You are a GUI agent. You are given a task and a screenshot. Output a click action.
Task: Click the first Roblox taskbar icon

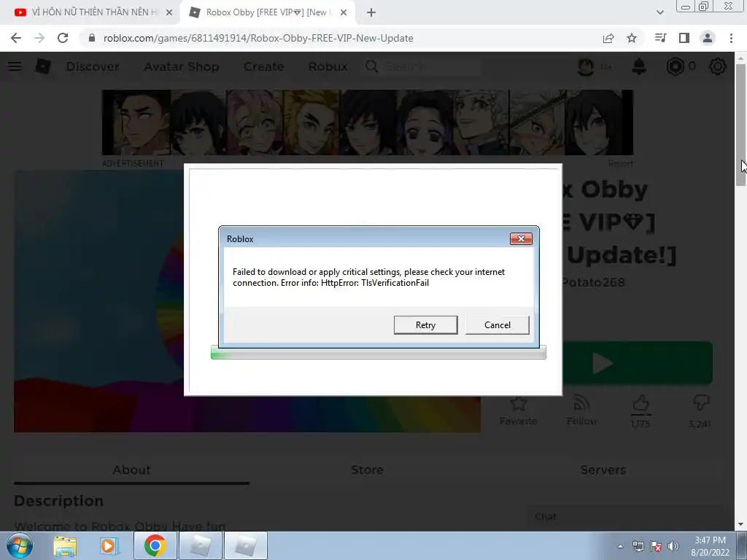[200, 545]
